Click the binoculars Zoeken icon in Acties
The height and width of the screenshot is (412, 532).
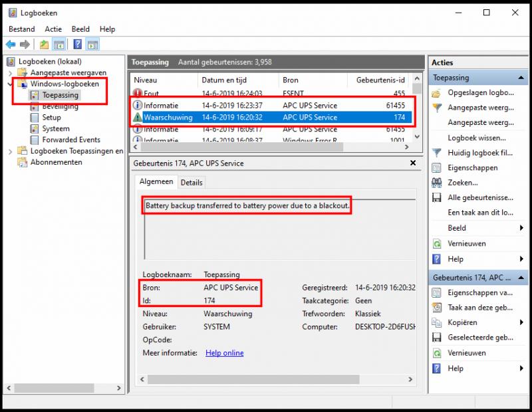(x=436, y=183)
